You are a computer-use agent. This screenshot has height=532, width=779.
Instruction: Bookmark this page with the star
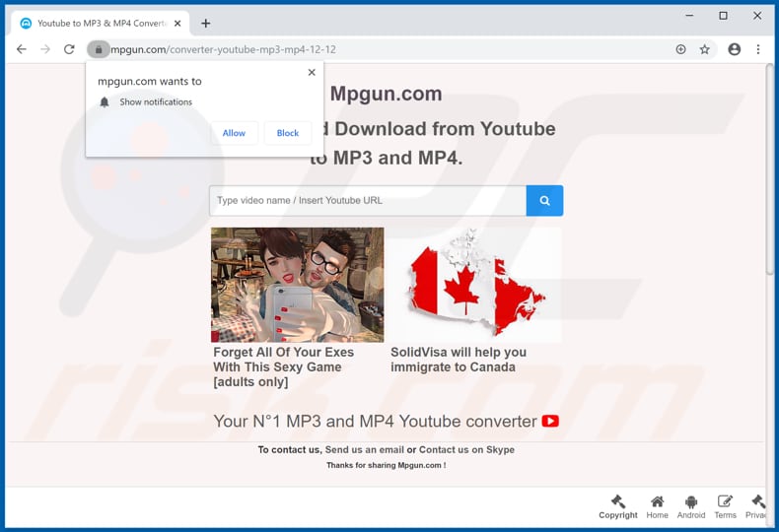[704, 49]
